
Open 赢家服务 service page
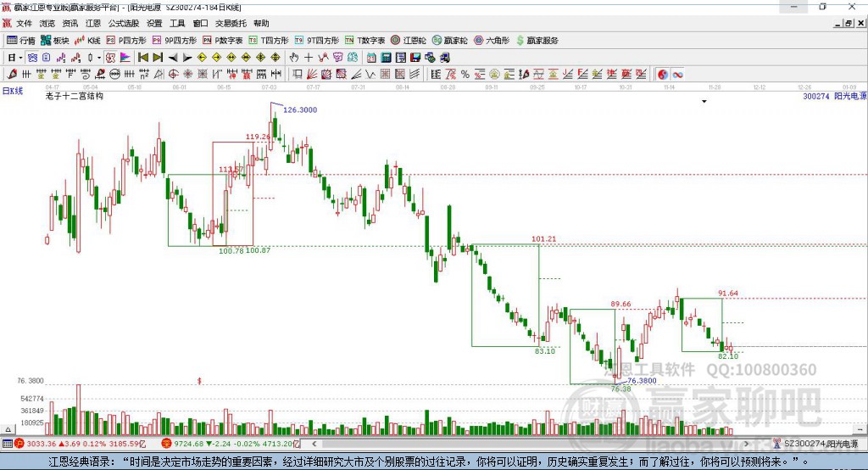537,41
